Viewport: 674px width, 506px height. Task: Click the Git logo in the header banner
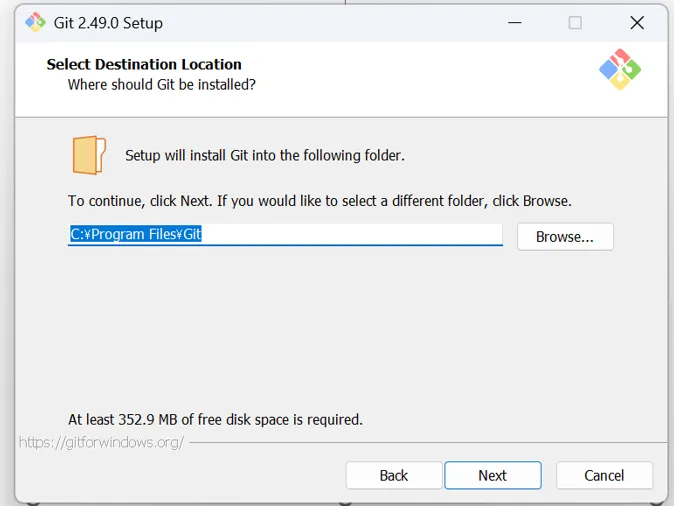click(x=619, y=70)
